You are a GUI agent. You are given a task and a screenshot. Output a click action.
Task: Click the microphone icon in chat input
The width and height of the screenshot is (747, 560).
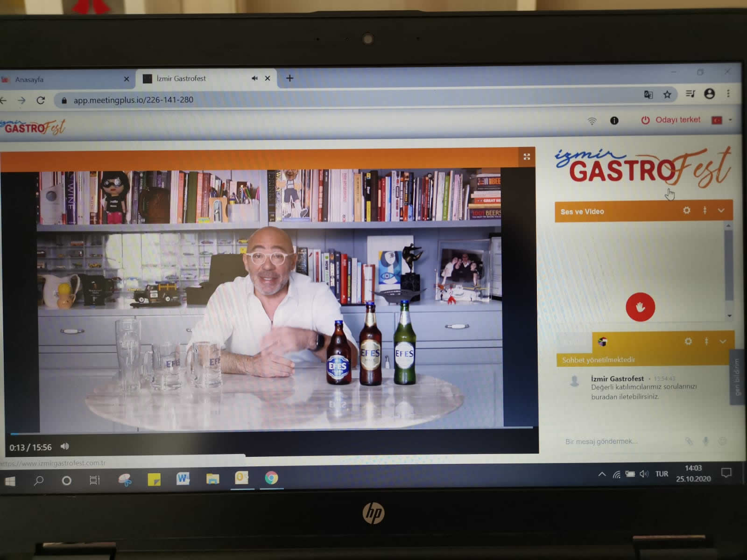coord(705,441)
